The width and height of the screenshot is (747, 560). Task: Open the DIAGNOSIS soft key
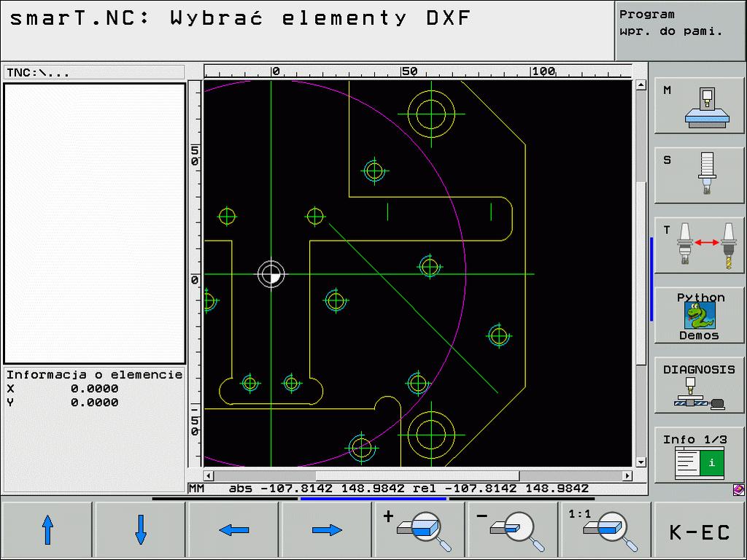[699, 385]
